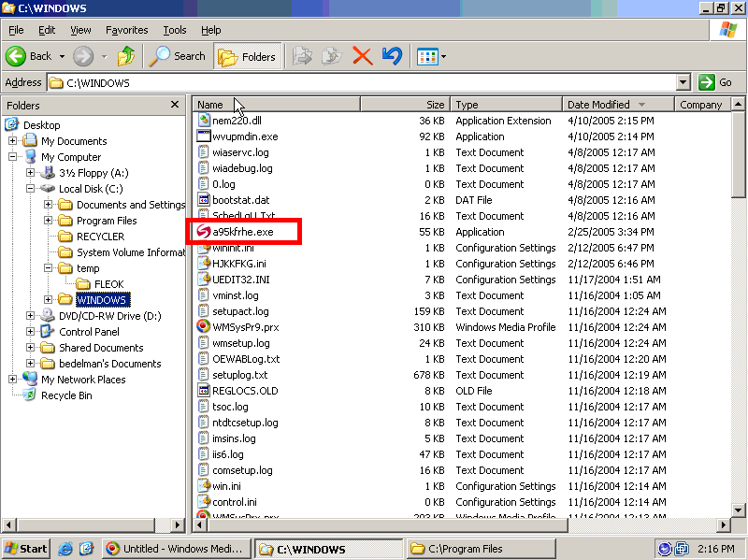
Task: Sort by the Name column header
Action: [276, 105]
